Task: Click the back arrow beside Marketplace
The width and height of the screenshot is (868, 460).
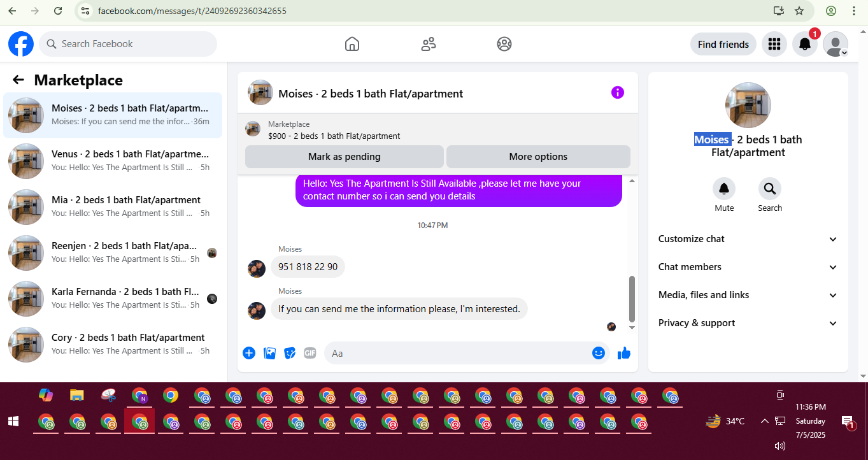Action: [18, 80]
